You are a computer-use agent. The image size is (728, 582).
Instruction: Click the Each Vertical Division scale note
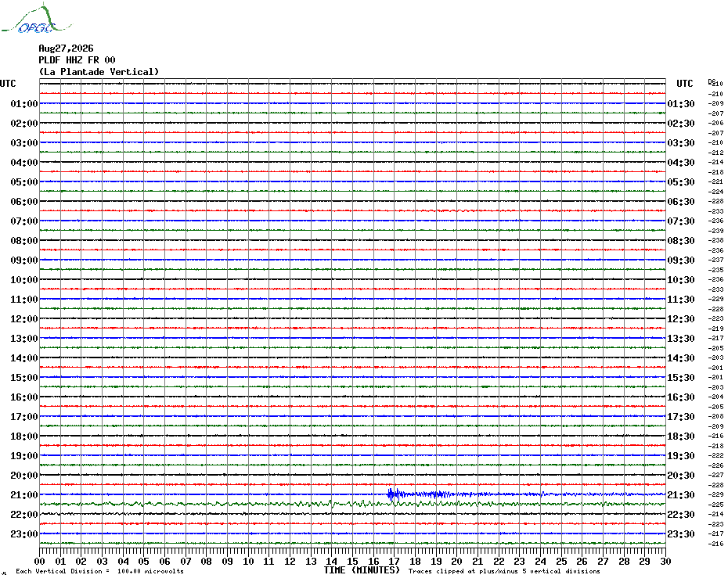point(100,571)
